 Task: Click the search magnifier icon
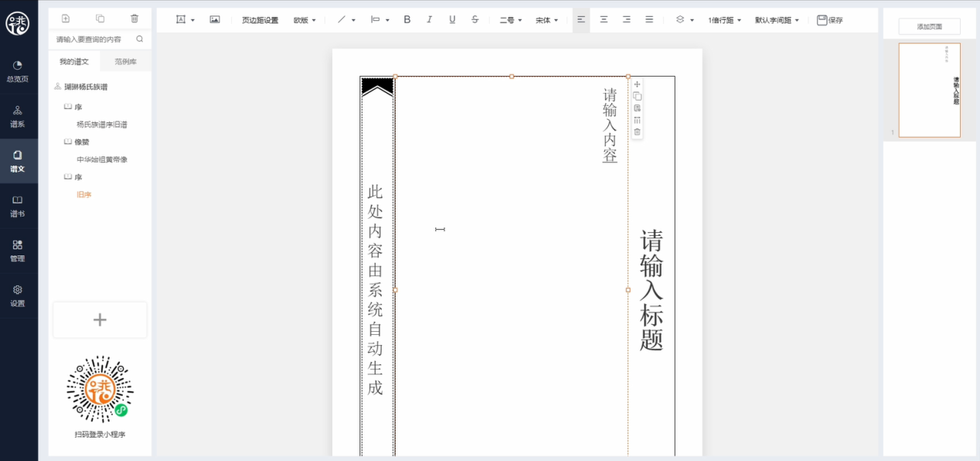(140, 39)
